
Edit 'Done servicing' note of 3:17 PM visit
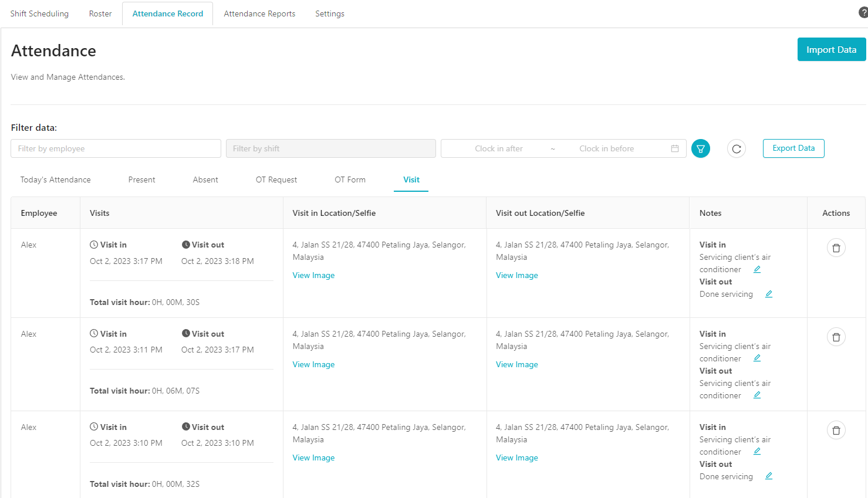tap(769, 294)
